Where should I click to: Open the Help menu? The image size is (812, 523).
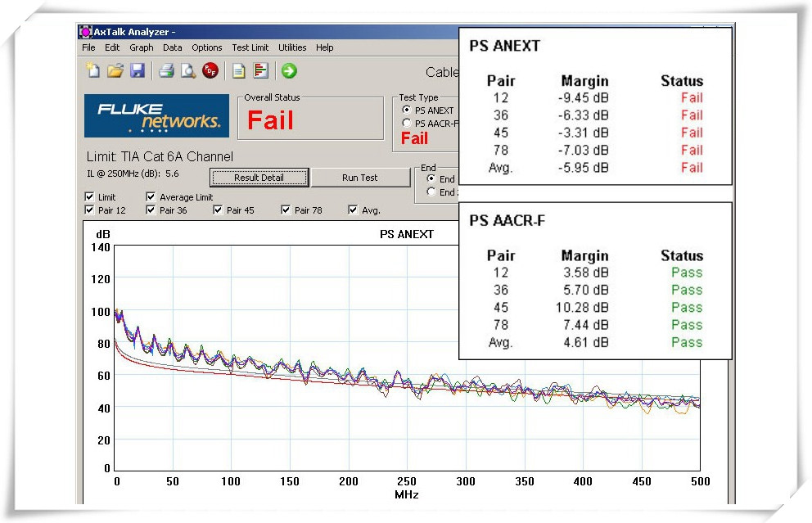point(325,47)
